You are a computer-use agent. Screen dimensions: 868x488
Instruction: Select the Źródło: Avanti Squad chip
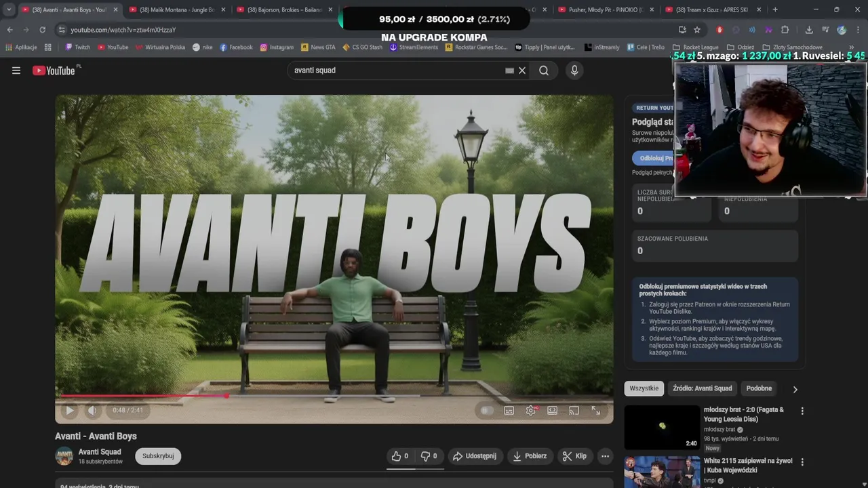point(703,388)
